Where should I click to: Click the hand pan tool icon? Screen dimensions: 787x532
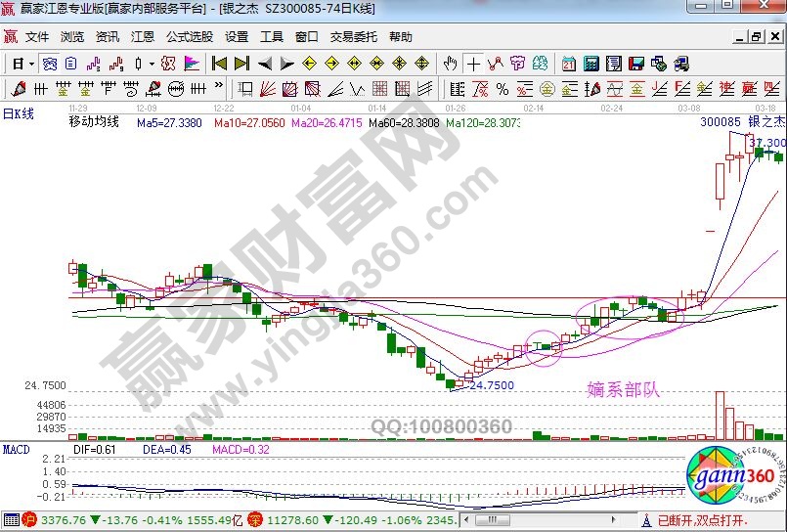pyautogui.click(x=451, y=64)
